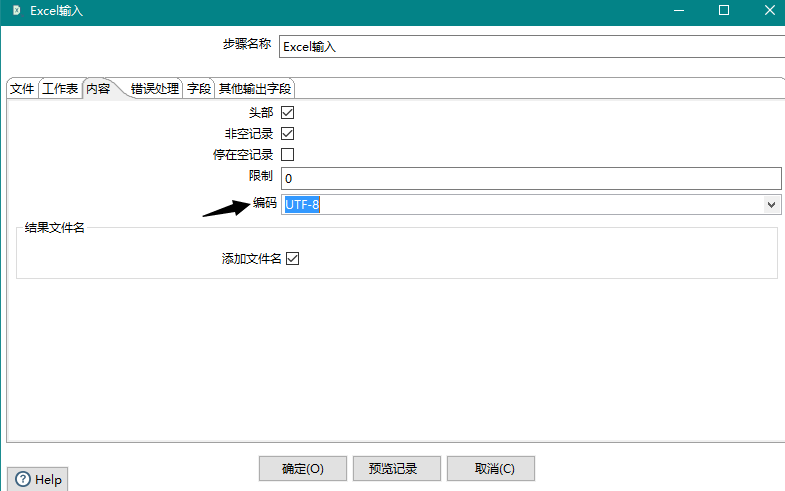
Task: Close the Excel输入 dialog window
Action: 770,11
